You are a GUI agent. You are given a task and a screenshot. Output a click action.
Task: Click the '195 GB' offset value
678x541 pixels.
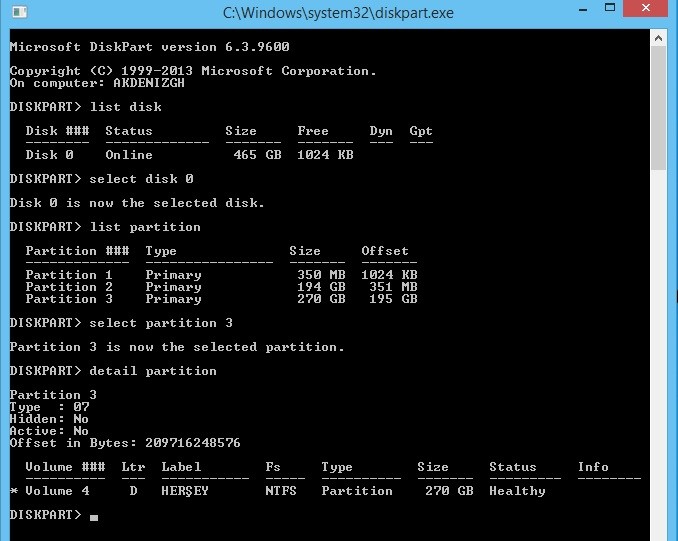(x=393, y=299)
